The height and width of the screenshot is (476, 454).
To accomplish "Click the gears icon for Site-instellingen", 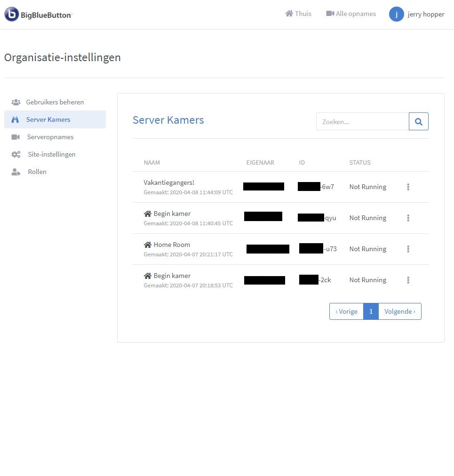I will click(x=16, y=154).
